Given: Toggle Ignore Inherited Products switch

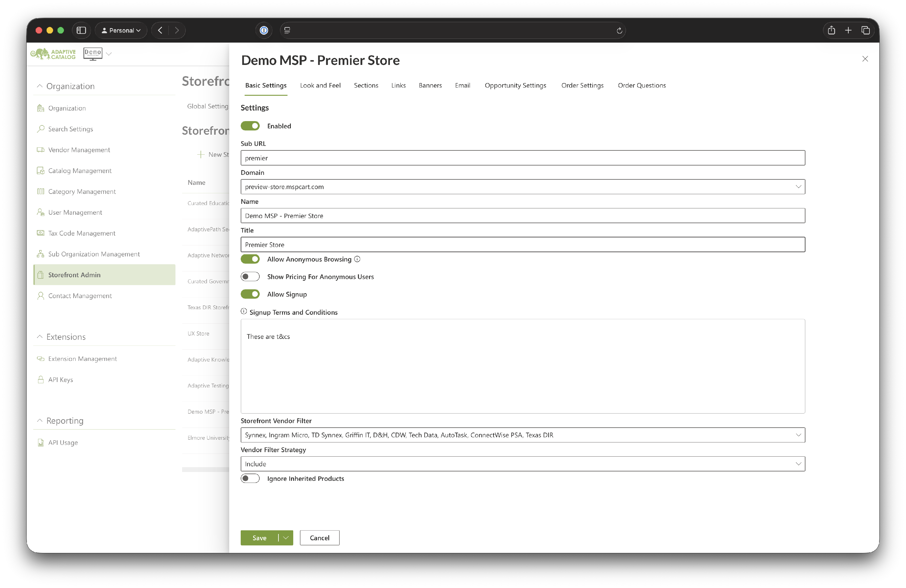Looking at the screenshot, I should (250, 478).
